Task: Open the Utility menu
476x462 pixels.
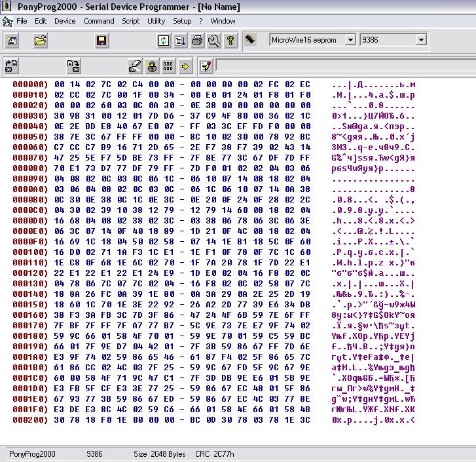Action: tap(156, 21)
